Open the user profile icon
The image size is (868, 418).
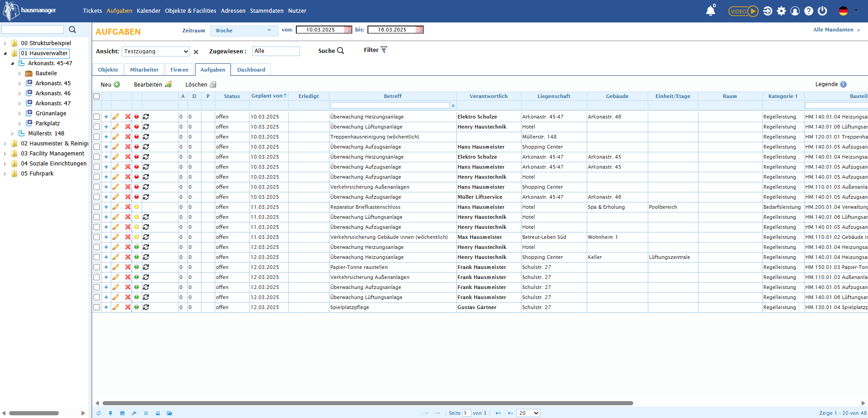point(795,11)
